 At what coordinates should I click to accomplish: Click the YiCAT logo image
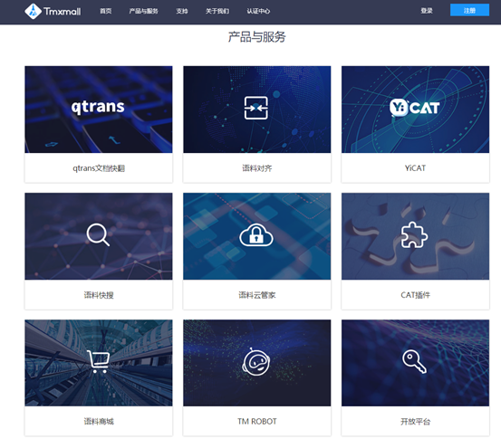(x=415, y=108)
